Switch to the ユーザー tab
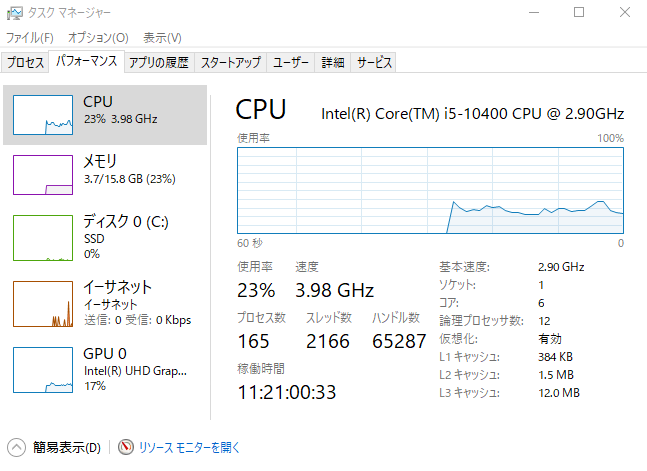This screenshot has height=471, width=647. coord(291,62)
